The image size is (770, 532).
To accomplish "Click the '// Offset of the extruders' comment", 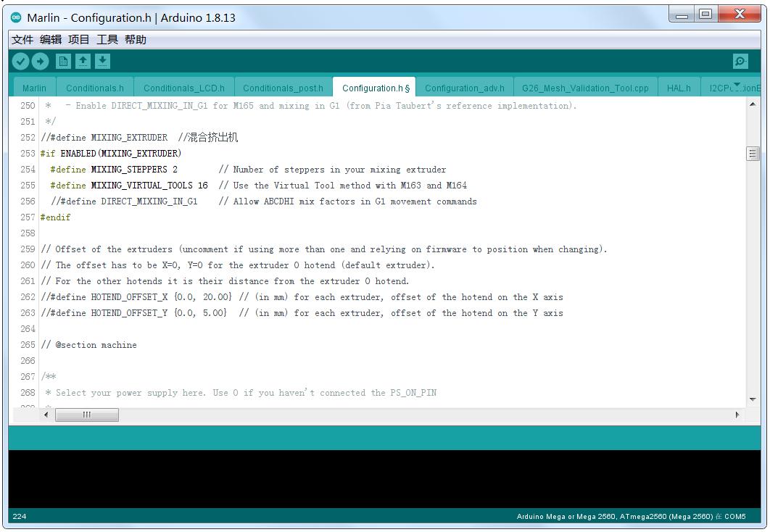I will click(324, 249).
